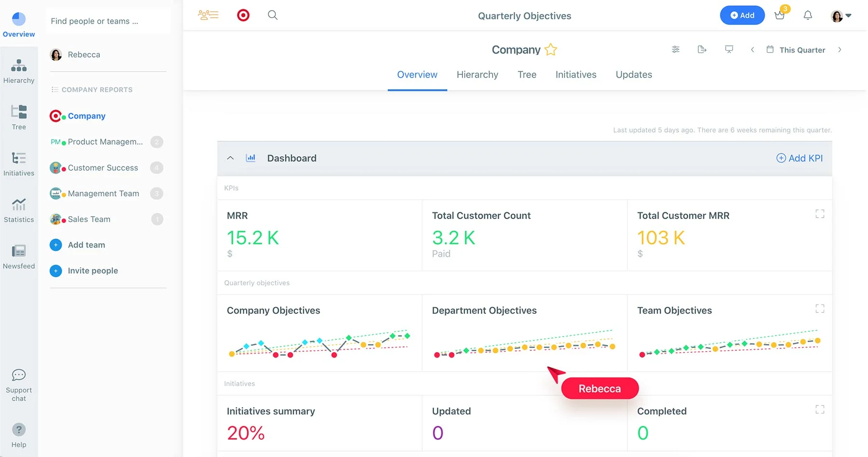
Task: Collapse the Dashboard section
Action: tap(231, 158)
